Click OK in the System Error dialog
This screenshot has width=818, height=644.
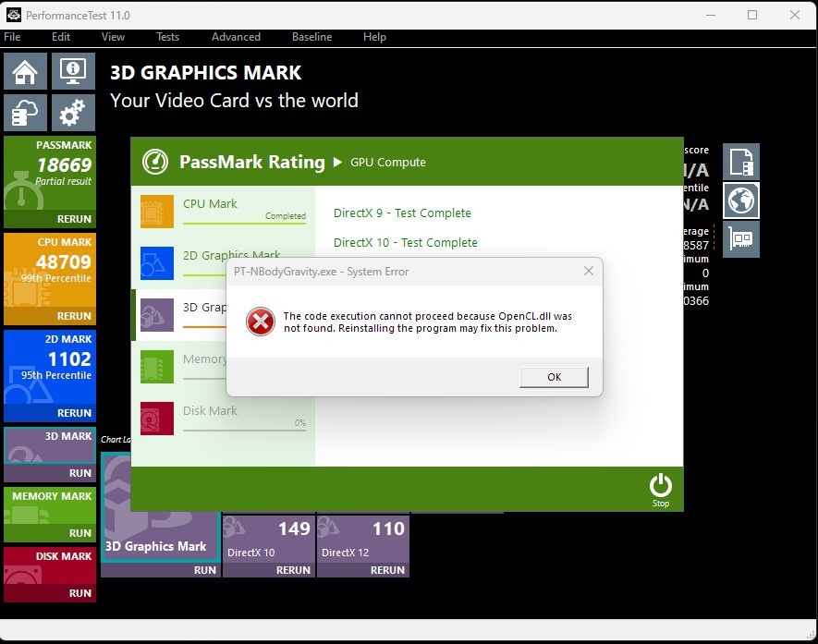coord(554,377)
